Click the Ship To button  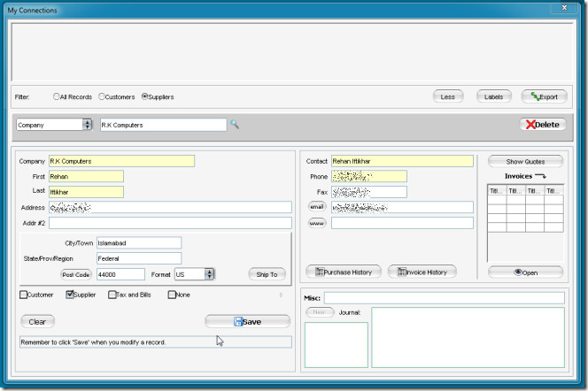click(x=267, y=274)
